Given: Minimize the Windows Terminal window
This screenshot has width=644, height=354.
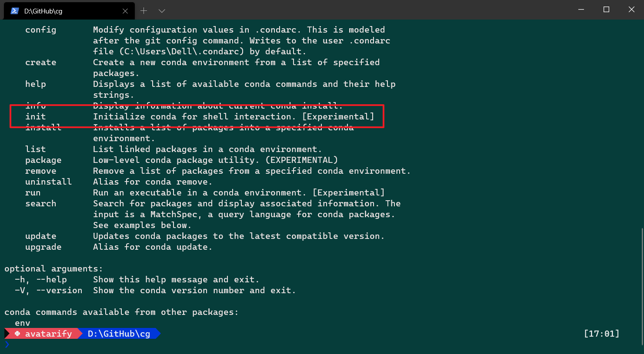Looking at the screenshot, I should 581,9.
